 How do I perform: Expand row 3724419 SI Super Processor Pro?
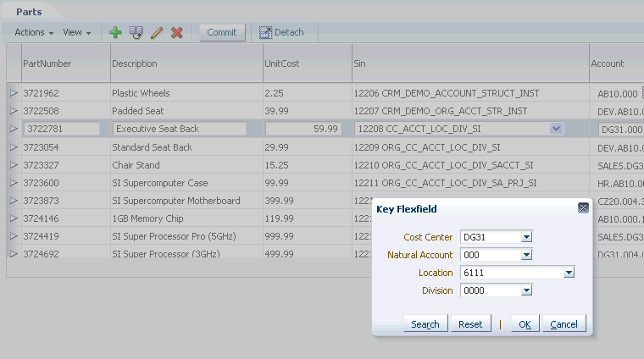click(14, 236)
